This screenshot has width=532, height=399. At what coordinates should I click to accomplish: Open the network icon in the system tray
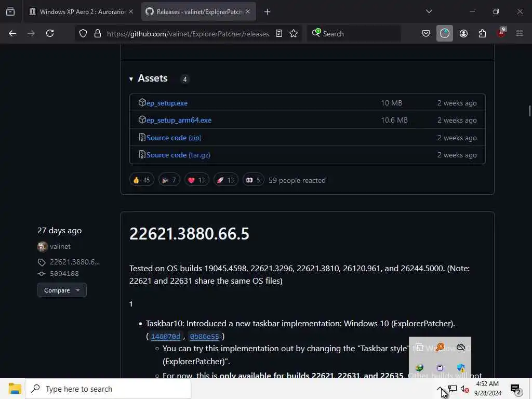coord(453,389)
